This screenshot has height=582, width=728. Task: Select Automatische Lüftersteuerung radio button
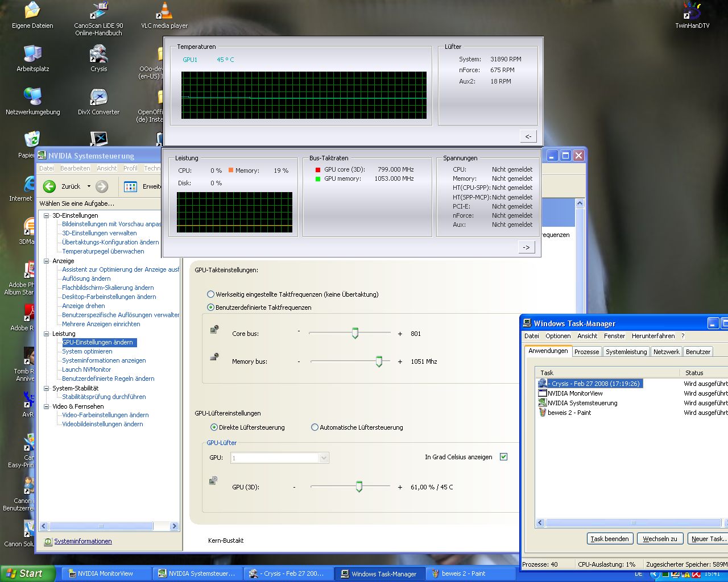(x=315, y=427)
